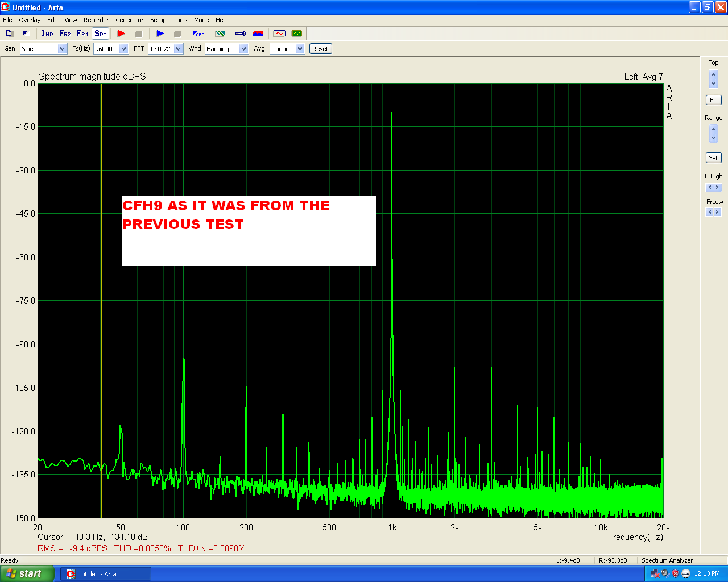This screenshot has height=582, width=728.
Task: Open the Overlay menu
Action: click(x=30, y=20)
